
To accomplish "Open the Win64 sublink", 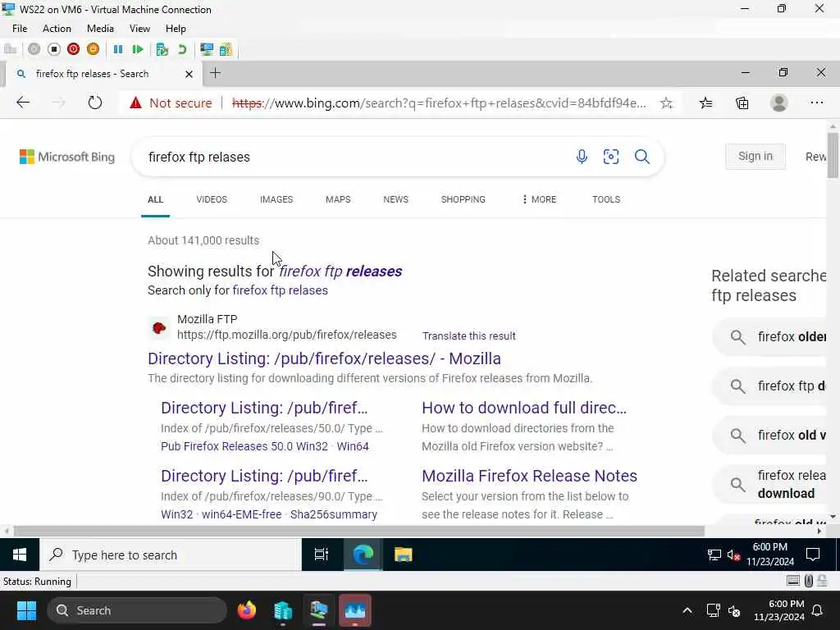I will 353,446.
